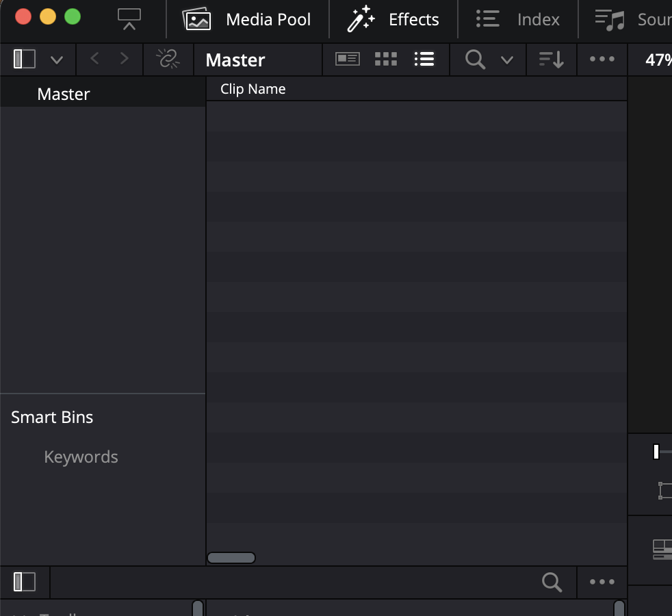Image resolution: width=672 pixels, height=616 pixels.
Task: Click the Clip Name column header
Action: coord(253,89)
